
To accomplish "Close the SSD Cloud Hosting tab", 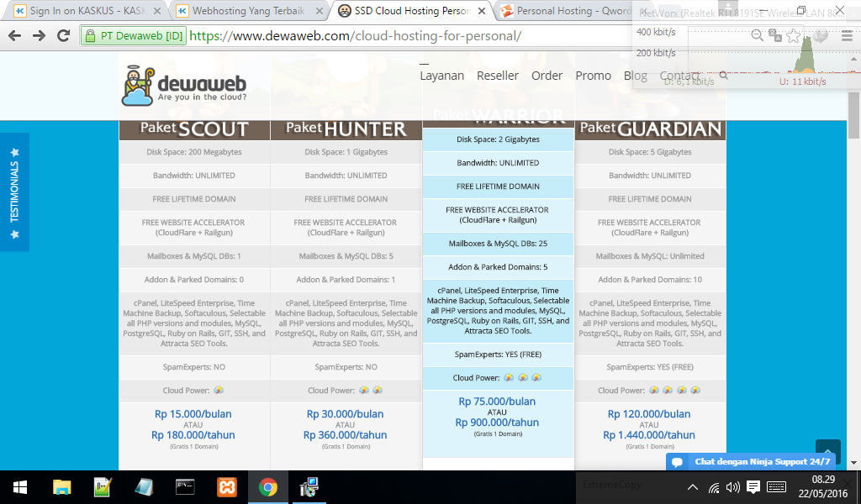I will 482,11.
